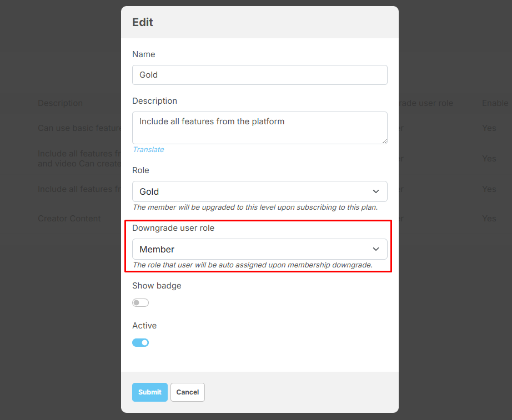Screen dimensions: 512x420
Task: Toggle the Show badge switch
Action: (x=140, y=303)
